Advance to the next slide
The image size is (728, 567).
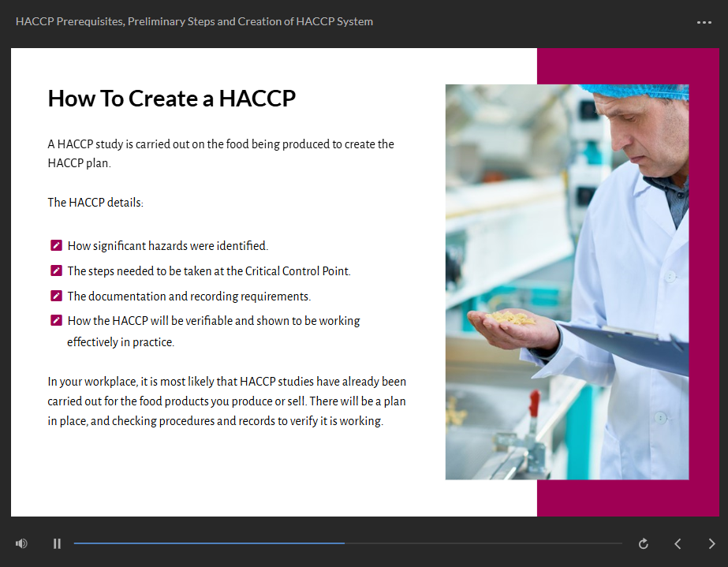pos(711,543)
